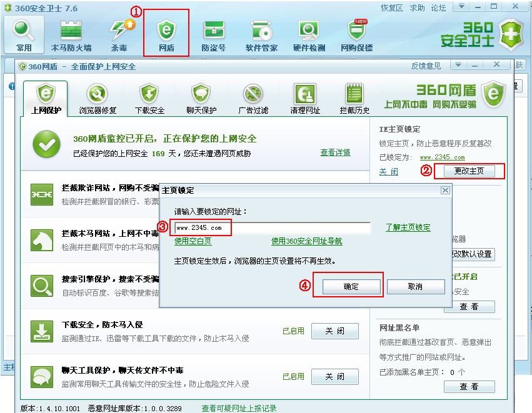Viewport: 532px width, 413px height.
Task: Cancel the dialog with 取消
Action: pyautogui.click(x=416, y=287)
